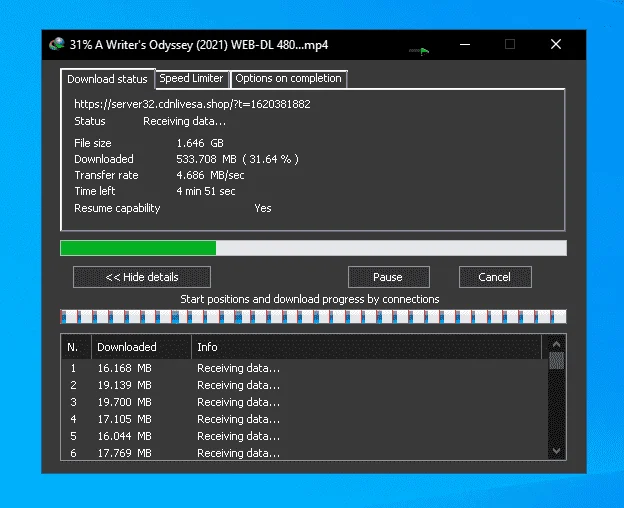Click the small green flag icon in title bar

click(424, 51)
